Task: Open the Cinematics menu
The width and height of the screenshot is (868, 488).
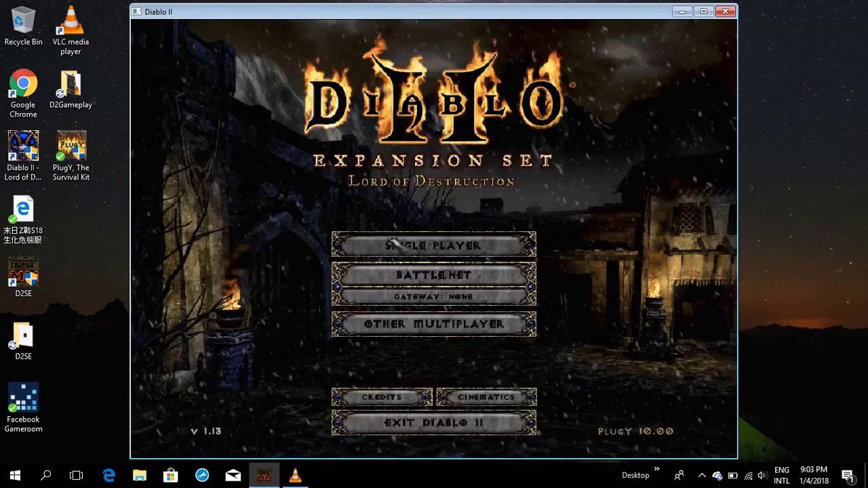Action: pos(486,397)
